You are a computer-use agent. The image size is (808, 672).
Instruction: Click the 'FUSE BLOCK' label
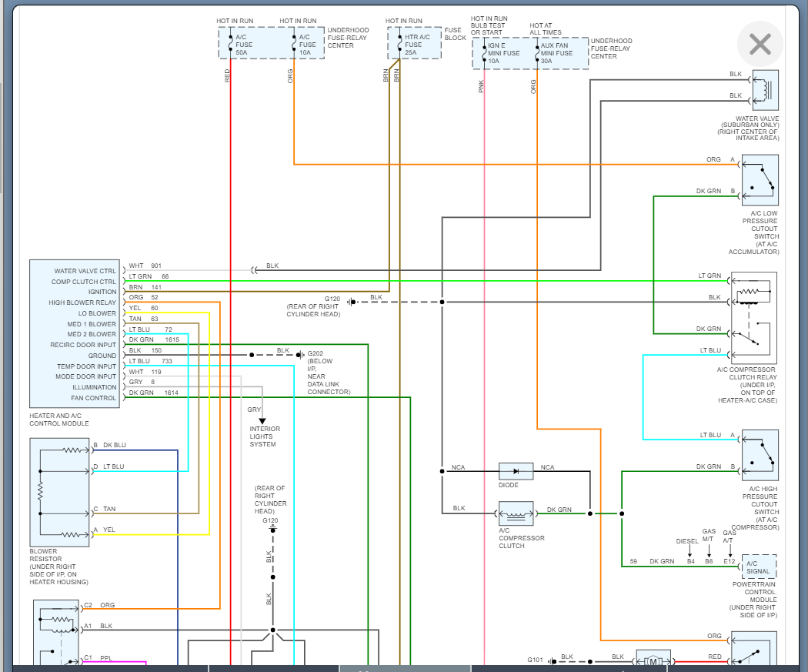(455, 34)
